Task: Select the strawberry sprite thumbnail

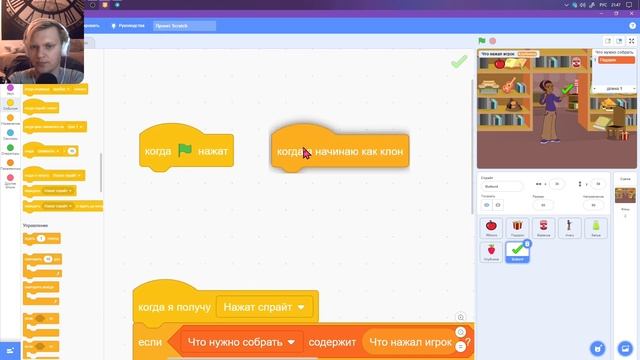Action: coord(491,252)
